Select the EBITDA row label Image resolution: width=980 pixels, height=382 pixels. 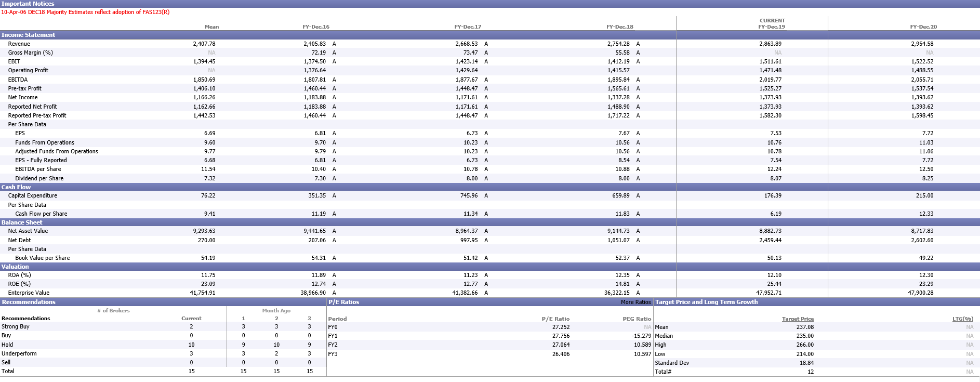[18, 80]
